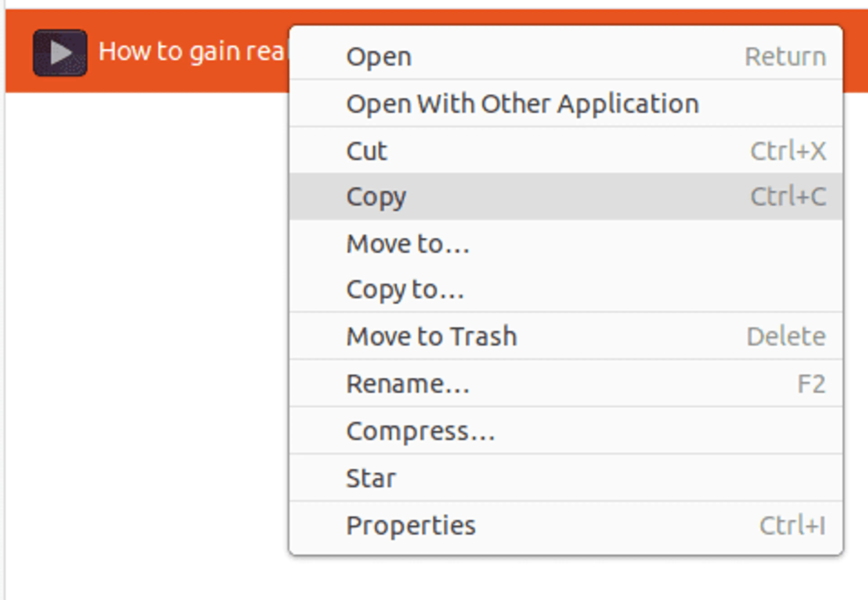This screenshot has height=600, width=868.
Task: Star the selected file
Action: click(x=371, y=478)
